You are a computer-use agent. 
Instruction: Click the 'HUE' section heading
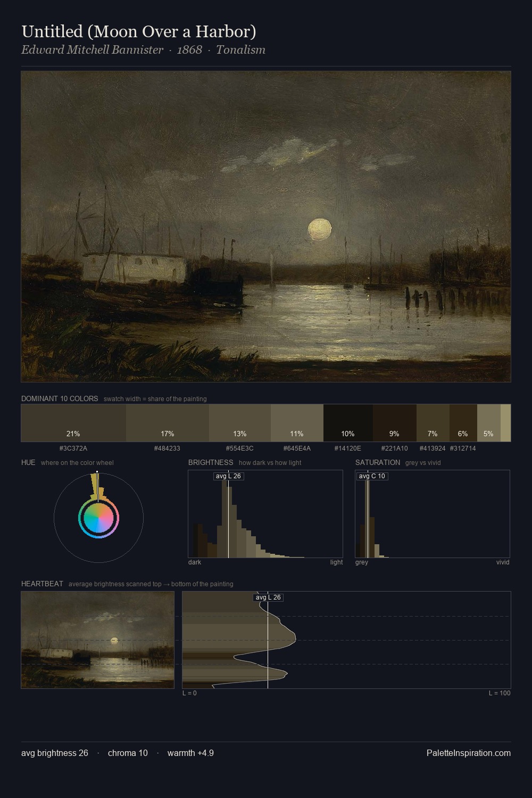(x=28, y=462)
